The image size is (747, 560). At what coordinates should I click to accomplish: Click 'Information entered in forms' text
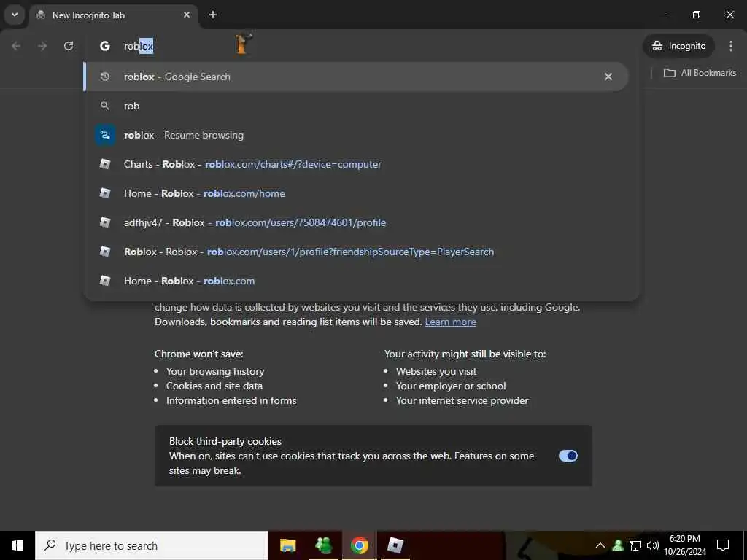231,400
